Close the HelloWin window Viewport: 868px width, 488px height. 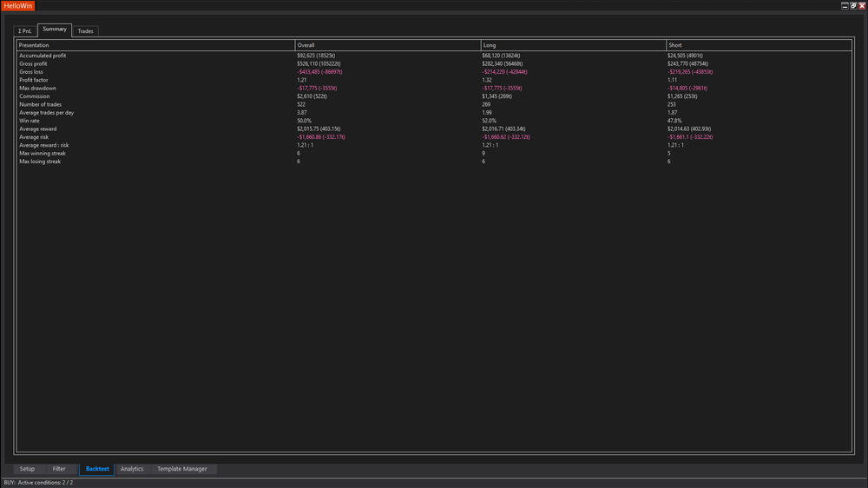pos(862,5)
